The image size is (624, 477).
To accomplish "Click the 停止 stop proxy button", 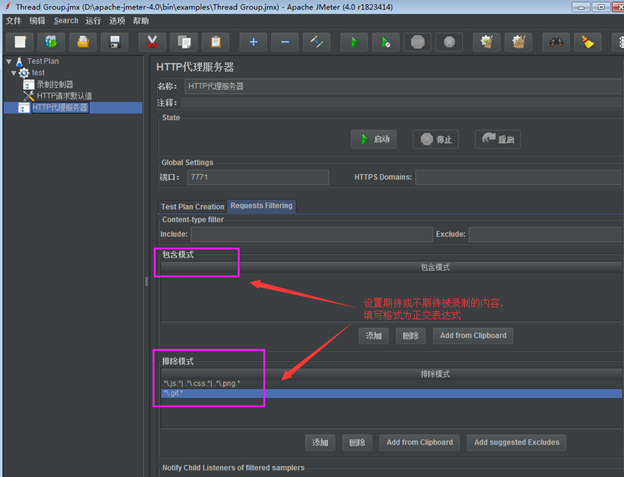I will tap(436, 139).
